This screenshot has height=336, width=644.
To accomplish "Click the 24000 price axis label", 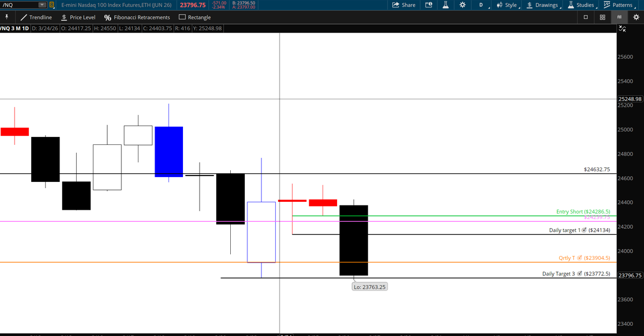I will pyautogui.click(x=626, y=251).
